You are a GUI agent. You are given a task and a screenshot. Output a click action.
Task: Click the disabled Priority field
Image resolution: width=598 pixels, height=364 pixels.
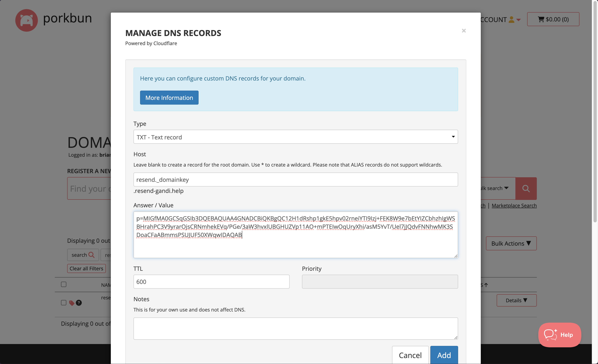[x=380, y=282]
